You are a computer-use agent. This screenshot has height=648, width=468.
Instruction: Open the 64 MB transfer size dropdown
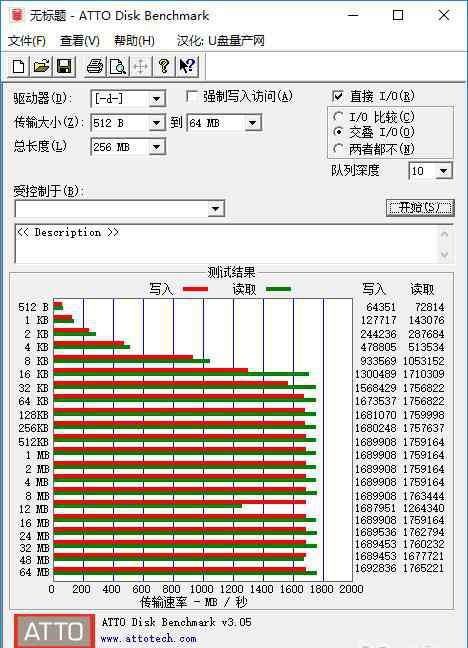click(x=253, y=123)
